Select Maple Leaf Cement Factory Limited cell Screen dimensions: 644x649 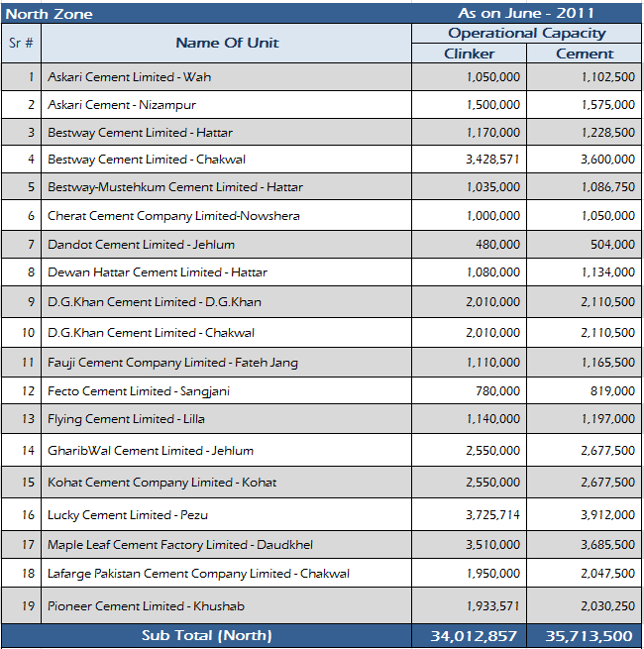click(164, 545)
